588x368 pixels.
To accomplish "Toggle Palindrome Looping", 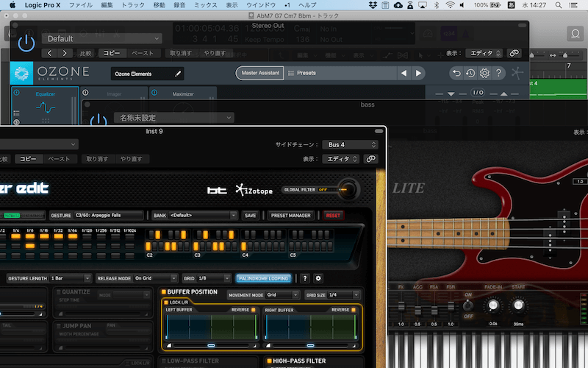I will [x=263, y=278].
